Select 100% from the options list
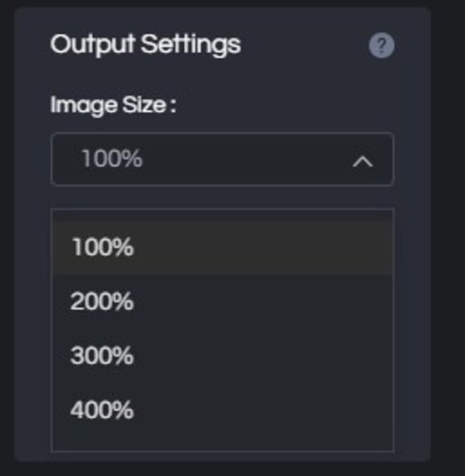The image size is (465, 476). point(103,247)
